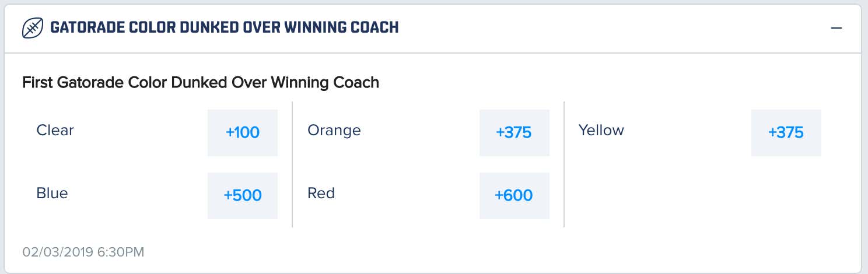868x274 pixels.
Task: Click the blank space between Clear label and +100
Action: point(141,132)
